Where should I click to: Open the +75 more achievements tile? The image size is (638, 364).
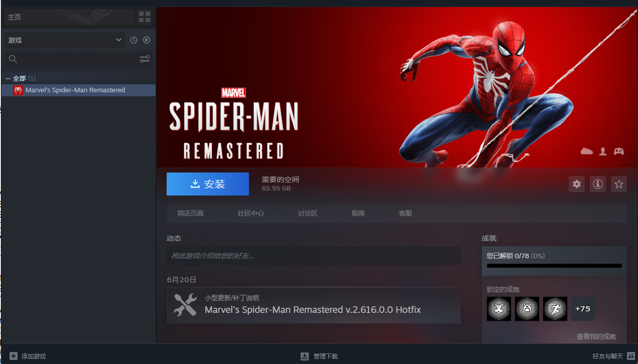point(583,309)
